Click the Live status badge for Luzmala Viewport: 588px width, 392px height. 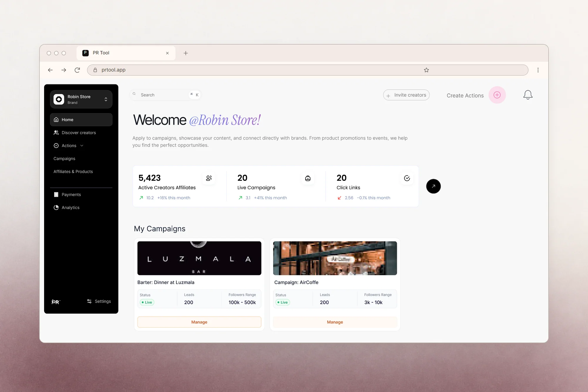point(147,302)
